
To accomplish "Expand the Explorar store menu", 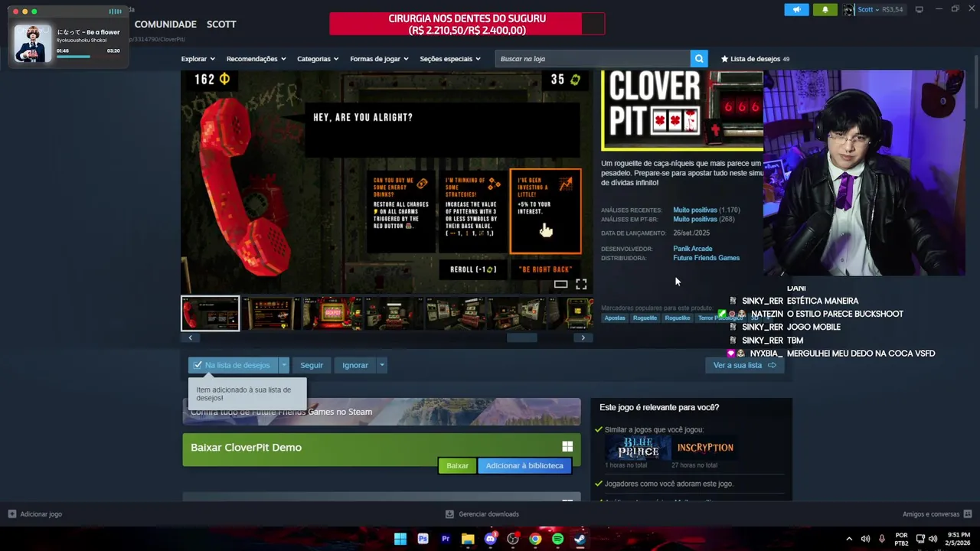I will [x=198, y=59].
